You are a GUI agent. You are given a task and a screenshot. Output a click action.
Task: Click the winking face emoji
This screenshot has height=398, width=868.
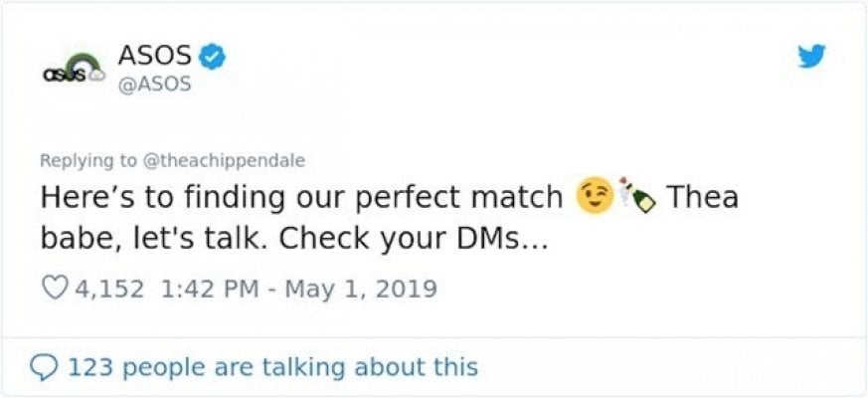click(x=595, y=198)
